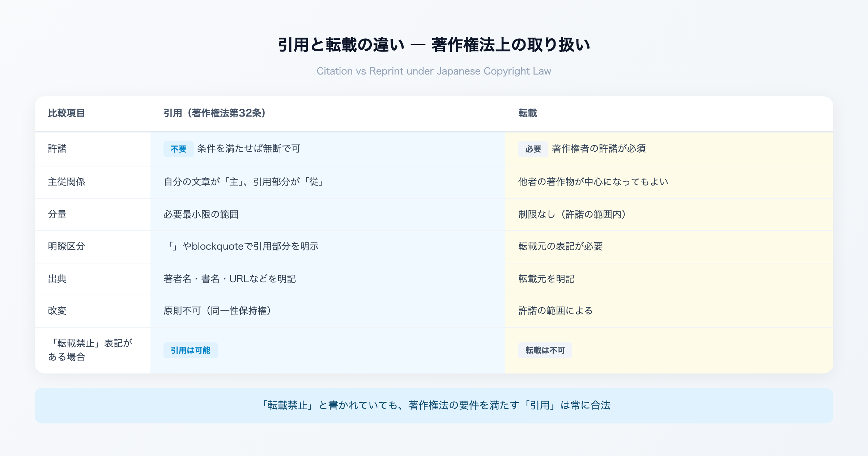Click cell 制限なし（許諾の範囲内）
The image size is (868, 456).
pyautogui.click(x=572, y=214)
